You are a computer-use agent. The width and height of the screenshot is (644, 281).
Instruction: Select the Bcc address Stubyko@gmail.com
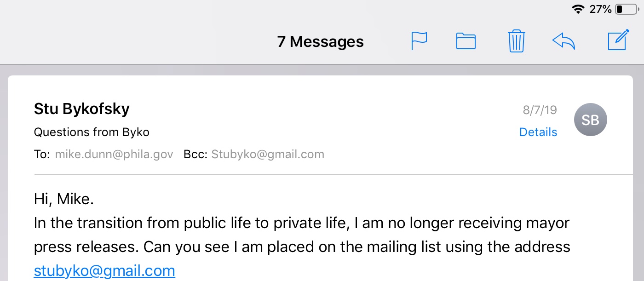tap(268, 155)
